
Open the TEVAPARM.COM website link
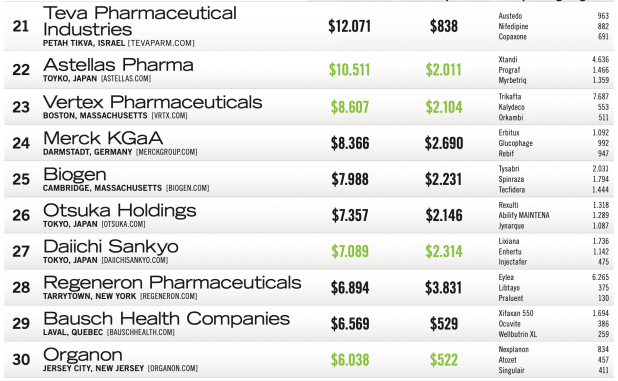161,43
